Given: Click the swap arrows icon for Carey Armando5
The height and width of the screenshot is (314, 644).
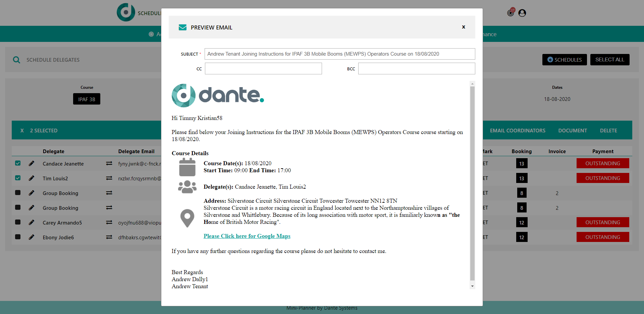Looking at the screenshot, I should click(x=109, y=222).
